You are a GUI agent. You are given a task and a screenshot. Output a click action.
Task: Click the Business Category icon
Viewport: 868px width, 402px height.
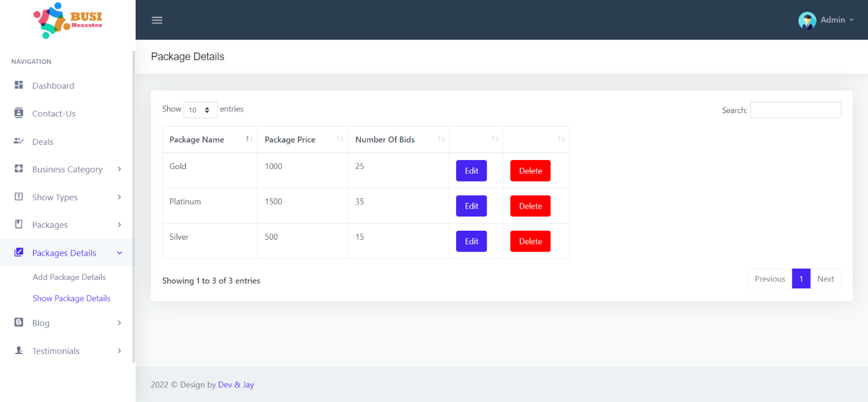coord(19,169)
